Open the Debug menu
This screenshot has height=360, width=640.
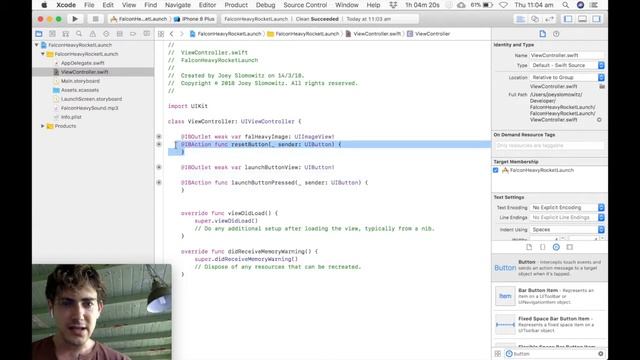click(x=265, y=5)
